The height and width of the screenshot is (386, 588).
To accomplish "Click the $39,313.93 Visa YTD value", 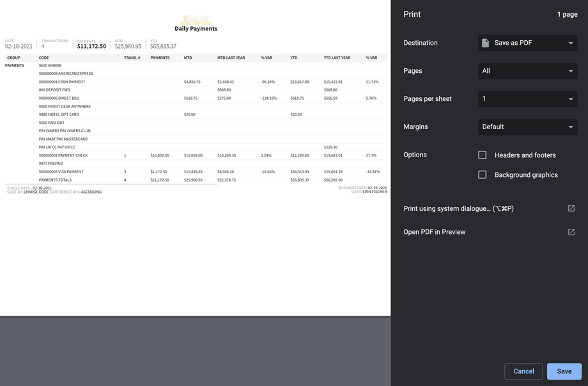I will coord(300,172).
